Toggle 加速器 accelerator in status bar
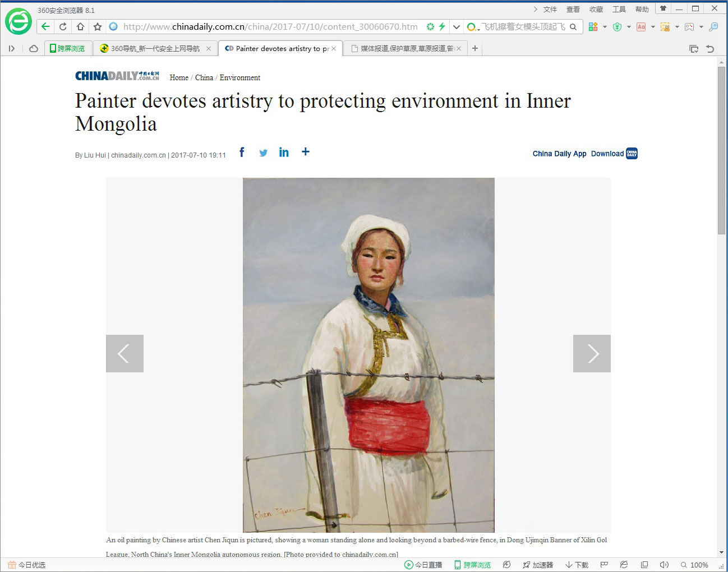Screen dimensions: 728x572 pos(538,565)
